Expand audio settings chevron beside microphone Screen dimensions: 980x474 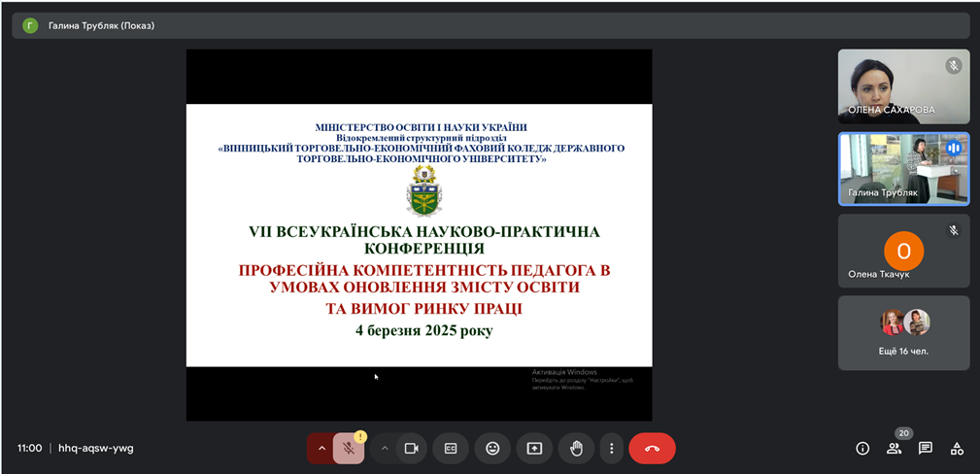point(321,449)
